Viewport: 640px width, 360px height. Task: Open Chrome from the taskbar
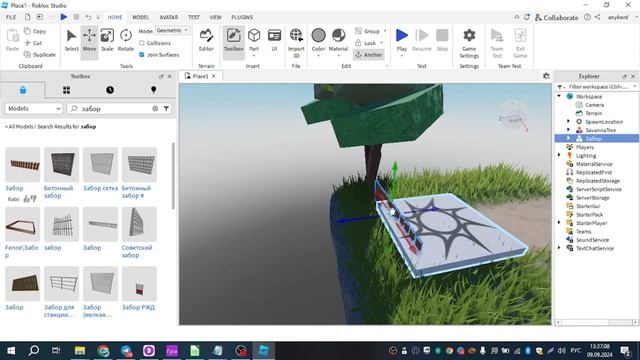[x=103, y=351]
